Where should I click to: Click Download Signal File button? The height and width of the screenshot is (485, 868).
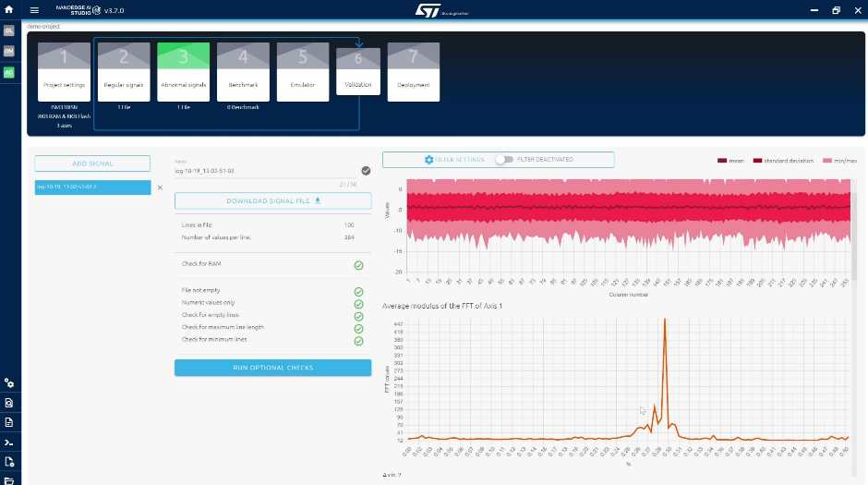pos(273,201)
